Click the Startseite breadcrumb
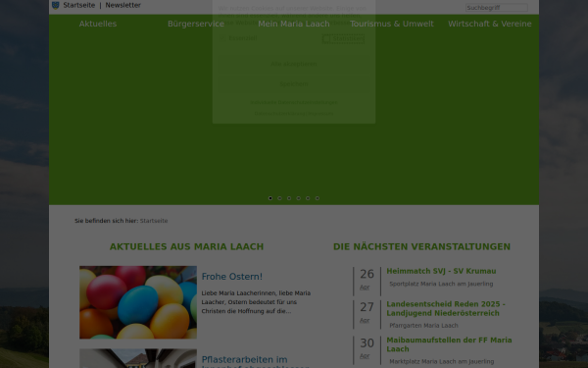Image resolution: width=588 pixels, height=368 pixels. pyautogui.click(x=154, y=221)
